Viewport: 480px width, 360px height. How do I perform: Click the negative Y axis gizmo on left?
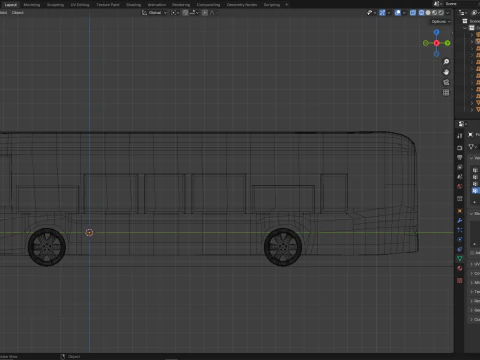pyautogui.click(x=426, y=43)
